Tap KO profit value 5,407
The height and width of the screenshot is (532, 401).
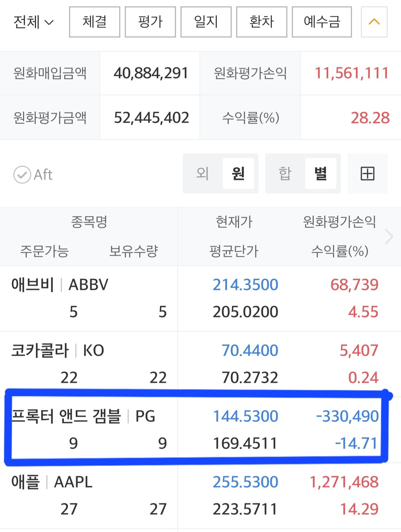pos(359,351)
